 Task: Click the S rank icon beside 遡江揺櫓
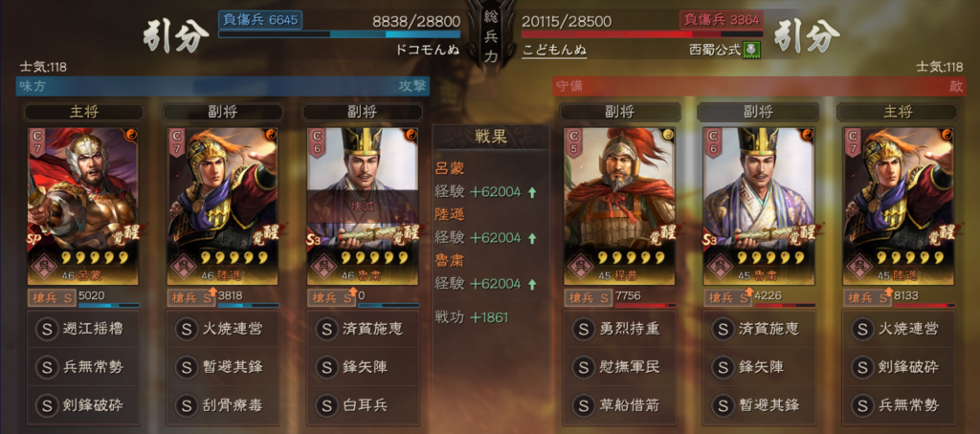(47, 328)
